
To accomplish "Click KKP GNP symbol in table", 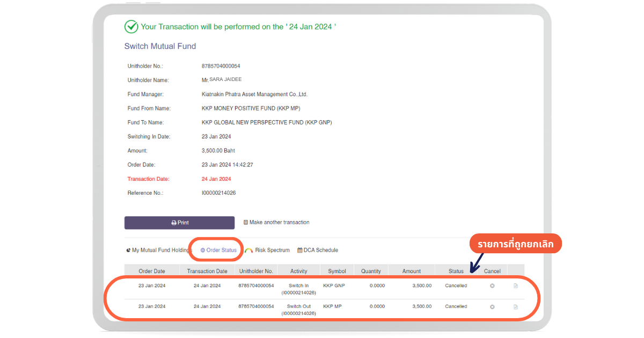I will click(x=334, y=286).
